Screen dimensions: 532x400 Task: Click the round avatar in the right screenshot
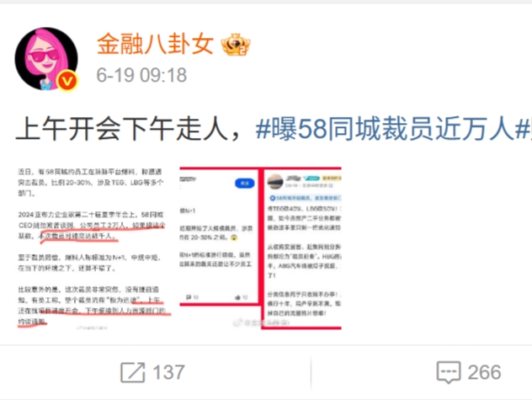coord(275,181)
